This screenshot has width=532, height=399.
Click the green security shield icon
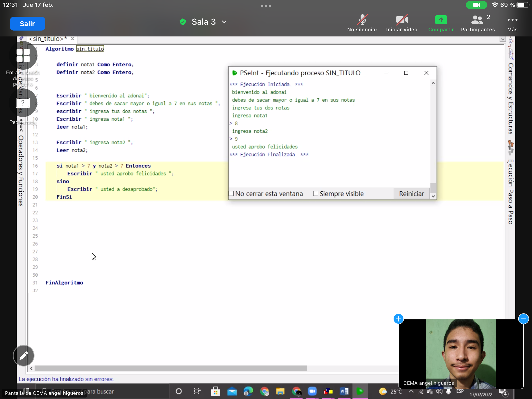[x=183, y=22]
